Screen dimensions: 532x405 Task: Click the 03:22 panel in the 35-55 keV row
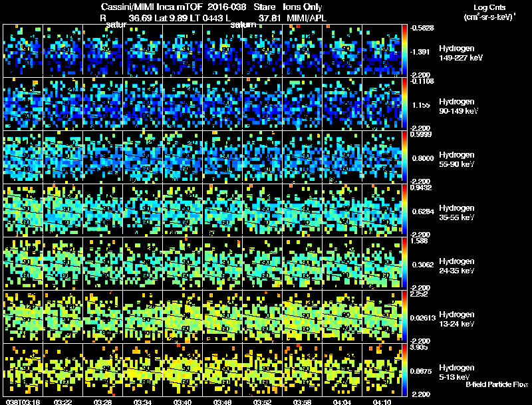coord(63,210)
